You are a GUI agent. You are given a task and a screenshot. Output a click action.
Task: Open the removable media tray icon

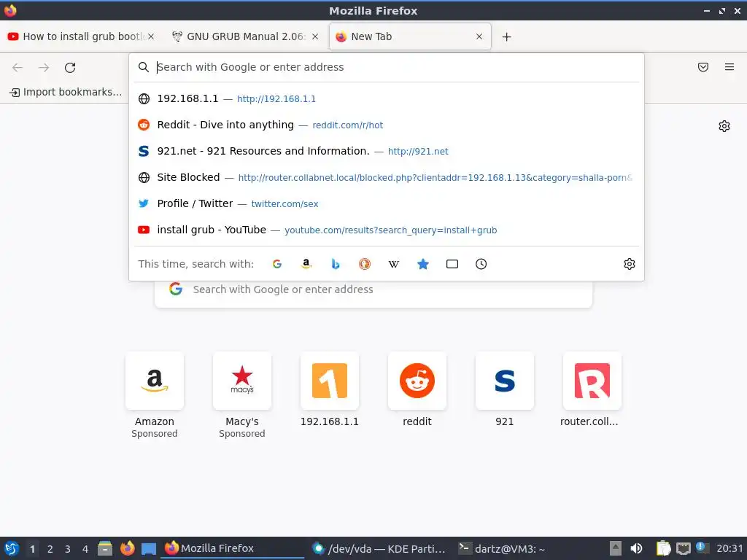tap(616, 548)
